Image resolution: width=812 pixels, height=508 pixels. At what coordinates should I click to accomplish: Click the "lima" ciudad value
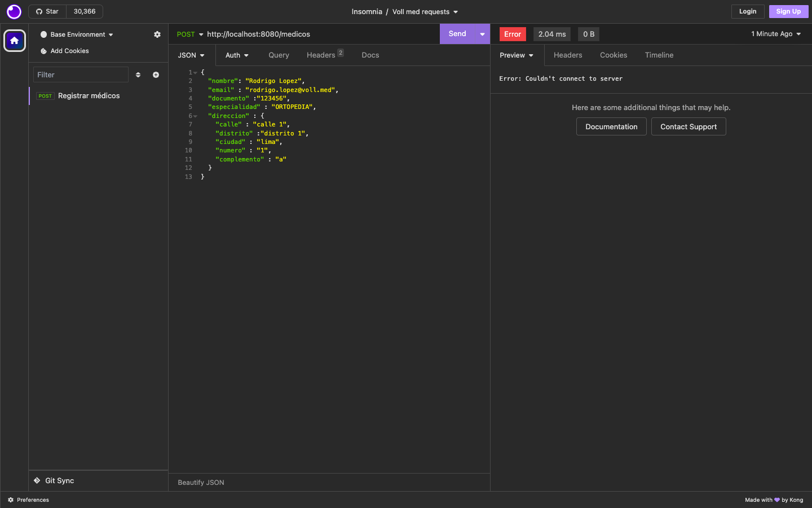268,142
